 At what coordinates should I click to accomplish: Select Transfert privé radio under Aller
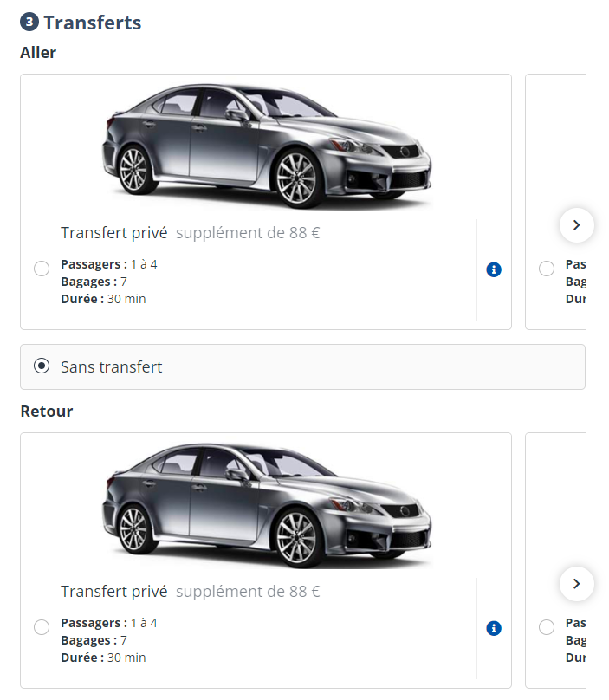pyautogui.click(x=42, y=269)
